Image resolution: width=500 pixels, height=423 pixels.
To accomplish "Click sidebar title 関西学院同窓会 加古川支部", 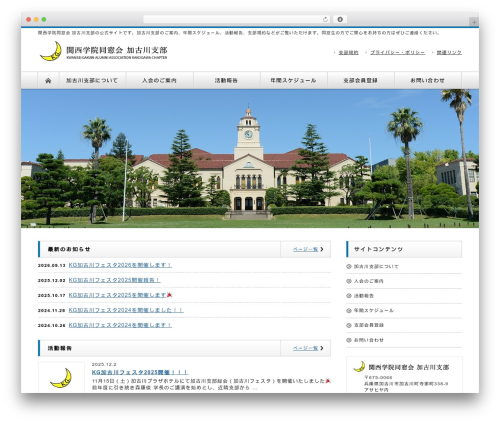I will click(x=409, y=367).
